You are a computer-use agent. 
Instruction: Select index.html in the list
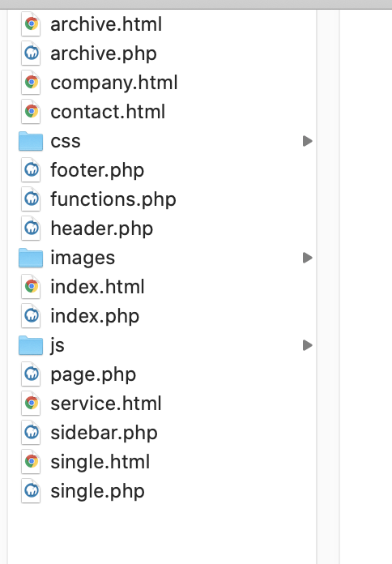pyautogui.click(x=97, y=287)
